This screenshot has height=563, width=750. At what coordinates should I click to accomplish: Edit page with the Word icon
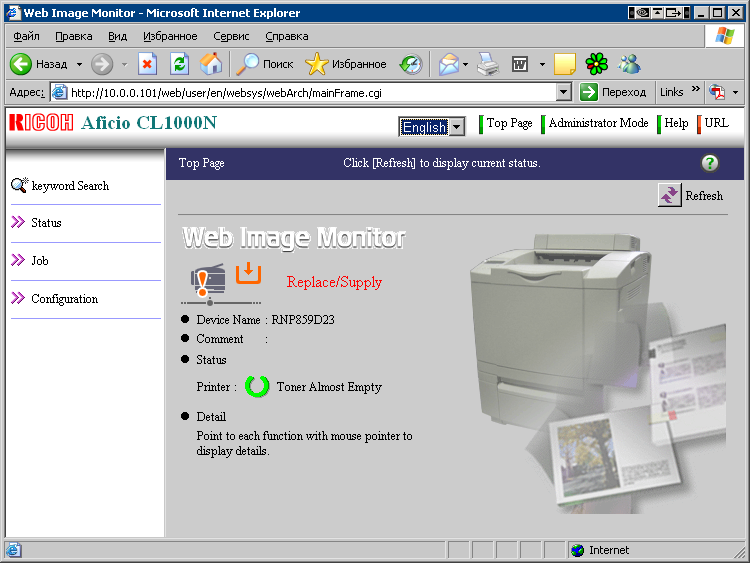coord(520,64)
